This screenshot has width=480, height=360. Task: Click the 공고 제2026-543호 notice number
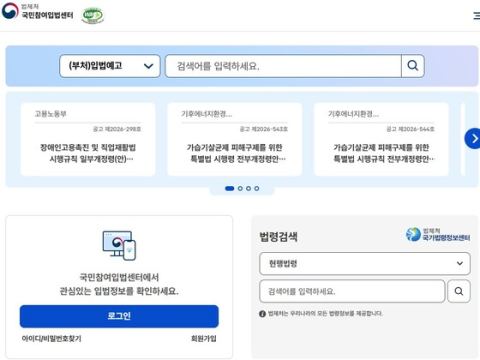264,129
